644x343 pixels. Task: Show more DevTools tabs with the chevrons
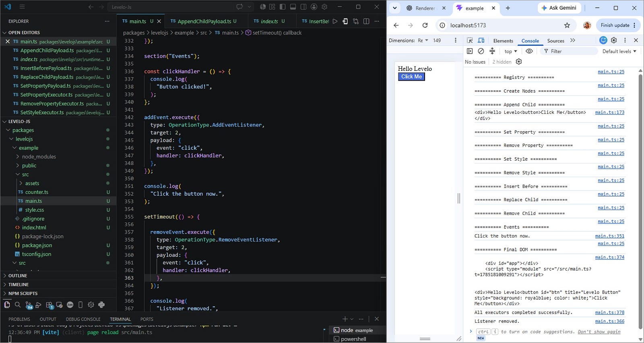[573, 40]
